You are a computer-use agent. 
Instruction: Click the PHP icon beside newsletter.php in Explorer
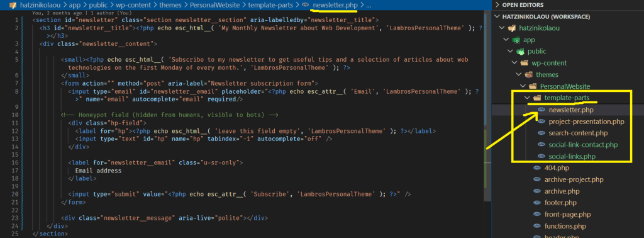point(541,110)
